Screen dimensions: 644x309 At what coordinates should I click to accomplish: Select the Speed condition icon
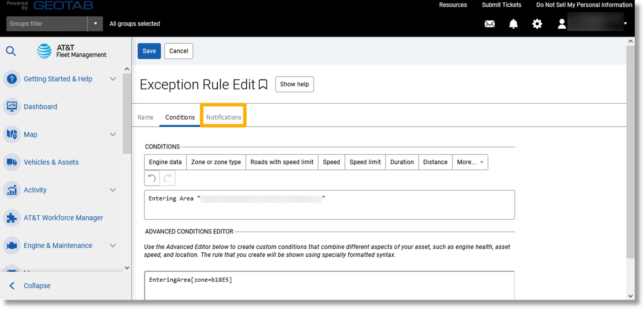(x=332, y=162)
